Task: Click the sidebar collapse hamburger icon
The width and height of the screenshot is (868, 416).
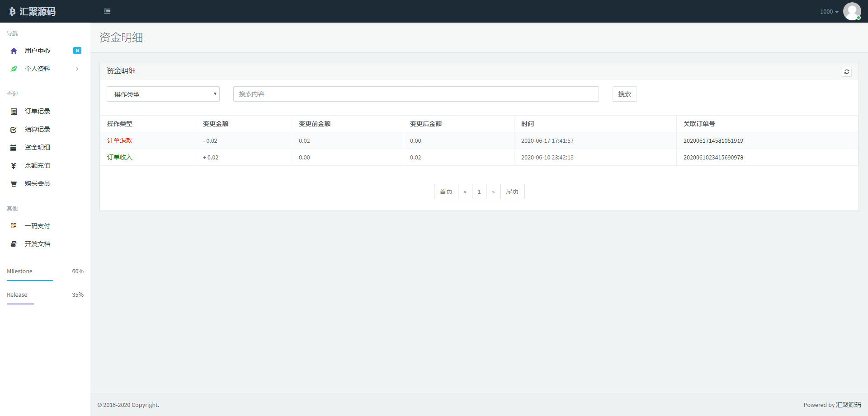Action: [107, 11]
